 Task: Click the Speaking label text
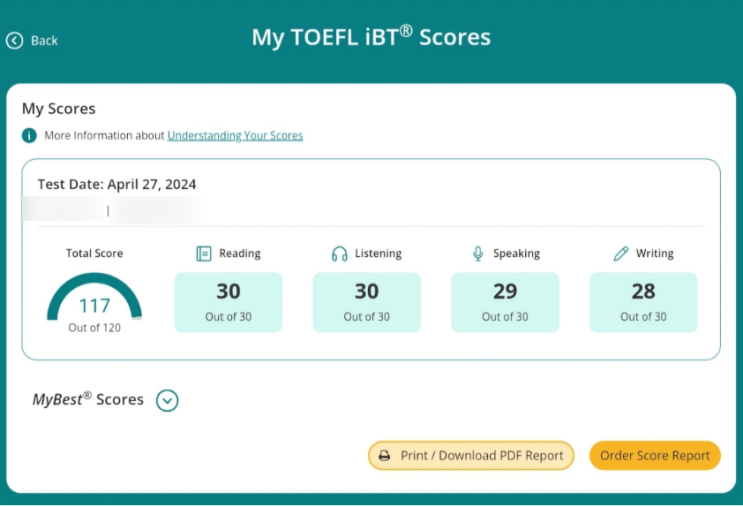[516, 254]
